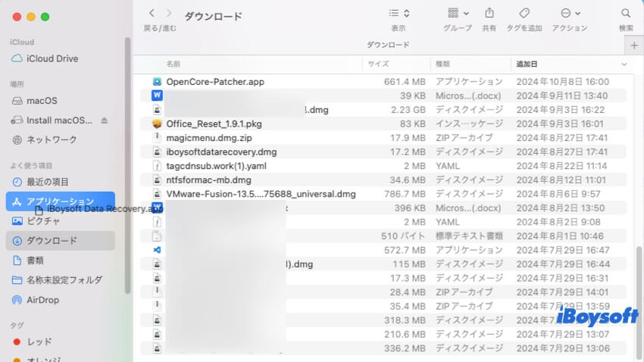Click the VMware-Fusion dmg disk icon
The image size is (644, 362).
tap(157, 194)
